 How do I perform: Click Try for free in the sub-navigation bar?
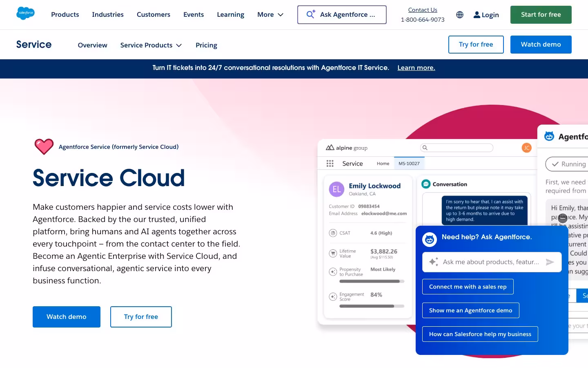tap(476, 45)
